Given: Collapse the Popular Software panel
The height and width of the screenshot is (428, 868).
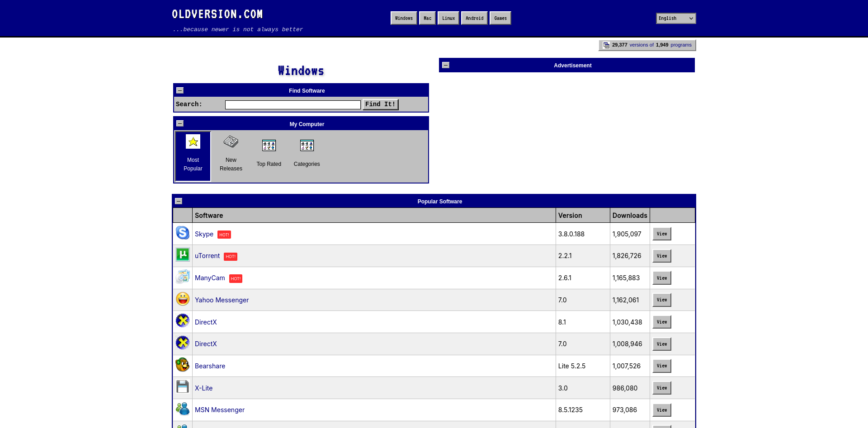Looking at the screenshot, I should (x=179, y=201).
